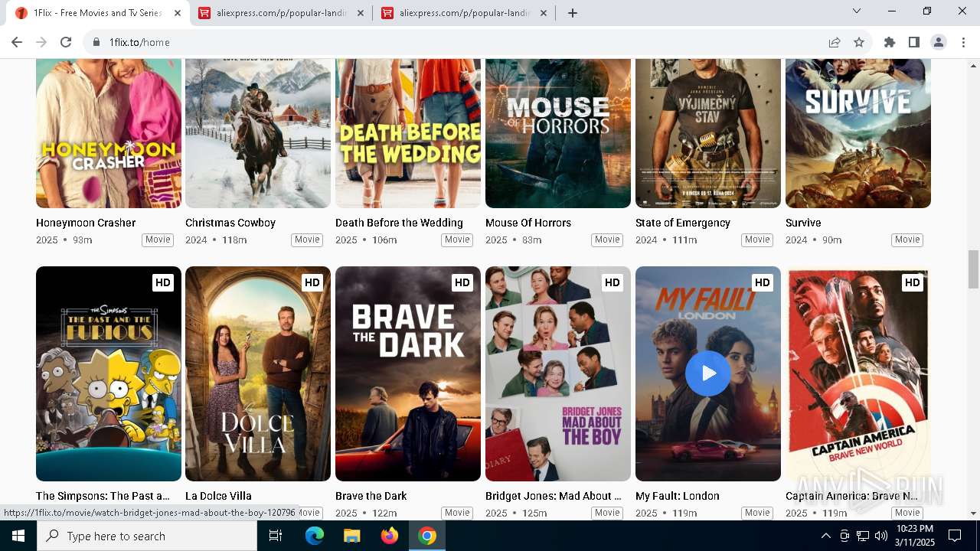Open the clock showing 10:23 PM
This screenshot has height=551, width=980.
point(914,536)
